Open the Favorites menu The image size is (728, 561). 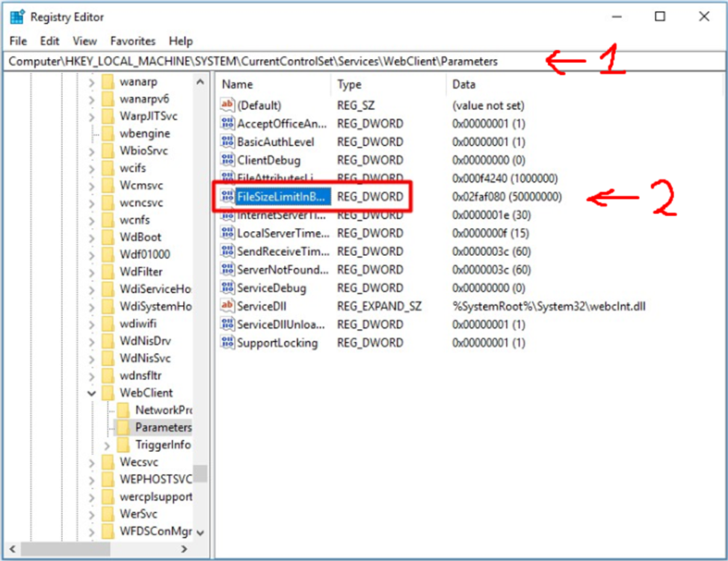pyautogui.click(x=133, y=41)
